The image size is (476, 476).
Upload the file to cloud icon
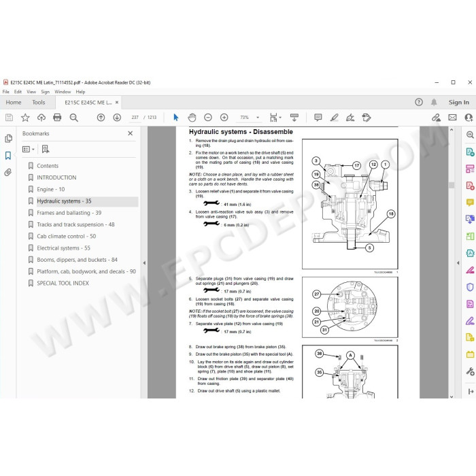pyautogui.click(x=41, y=118)
